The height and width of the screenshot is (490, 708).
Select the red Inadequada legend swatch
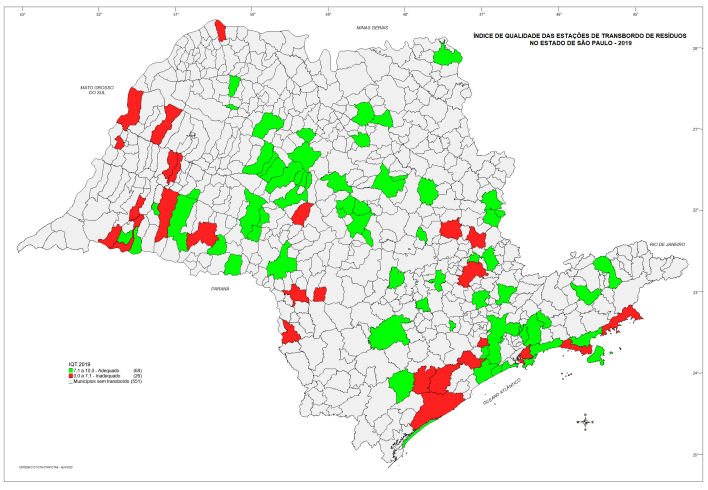(70, 376)
